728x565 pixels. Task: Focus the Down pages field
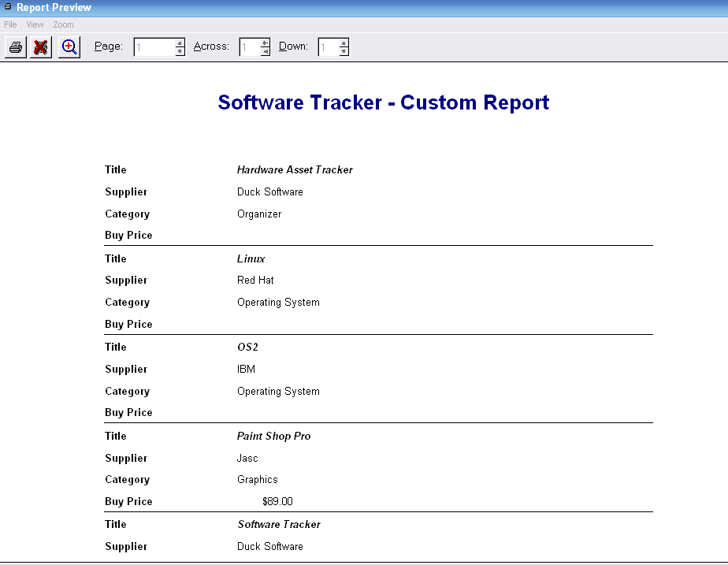(x=329, y=47)
